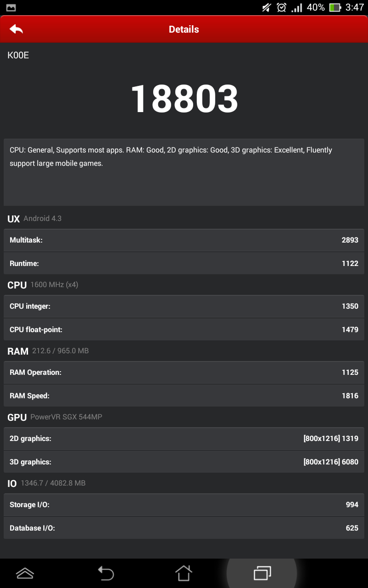Go to the home screen via the home icon
This screenshot has width=368, height=588.
184,573
